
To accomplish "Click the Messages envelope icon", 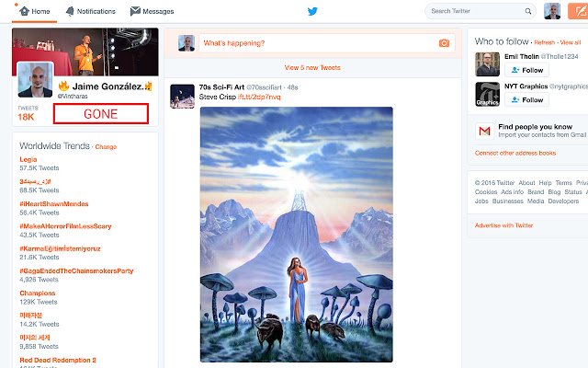I will click(x=135, y=11).
